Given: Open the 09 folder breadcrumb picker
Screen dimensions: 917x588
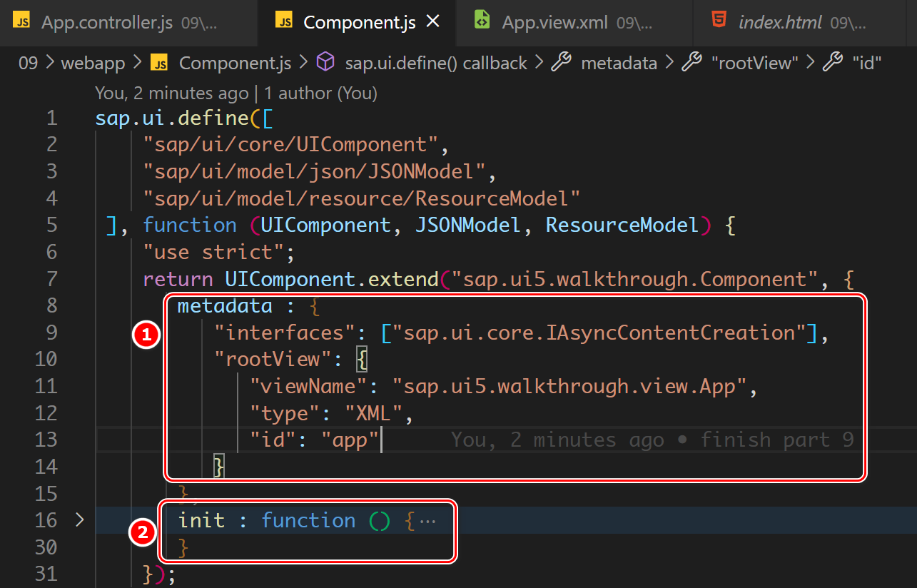Looking at the screenshot, I should (28, 63).
